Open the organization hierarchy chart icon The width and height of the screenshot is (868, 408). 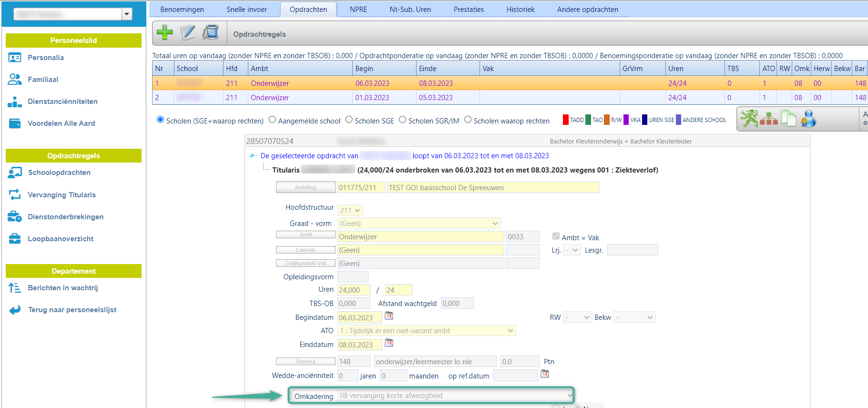click(768, 119)
